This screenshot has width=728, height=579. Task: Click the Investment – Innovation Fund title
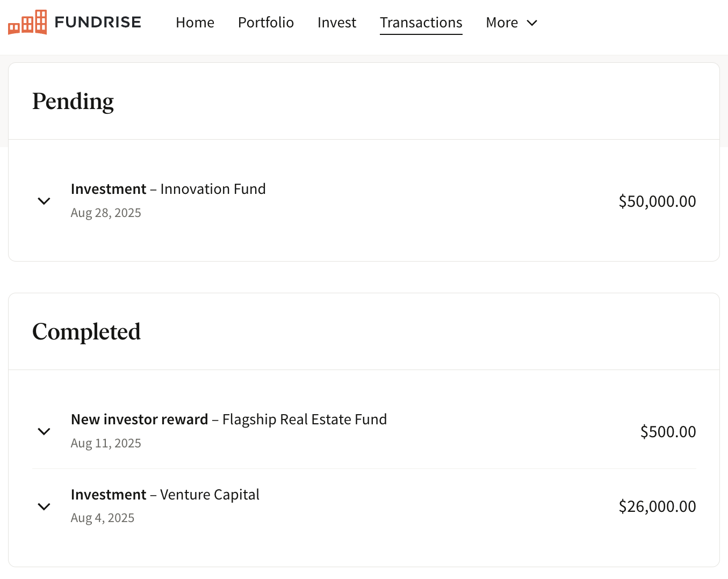168,189
